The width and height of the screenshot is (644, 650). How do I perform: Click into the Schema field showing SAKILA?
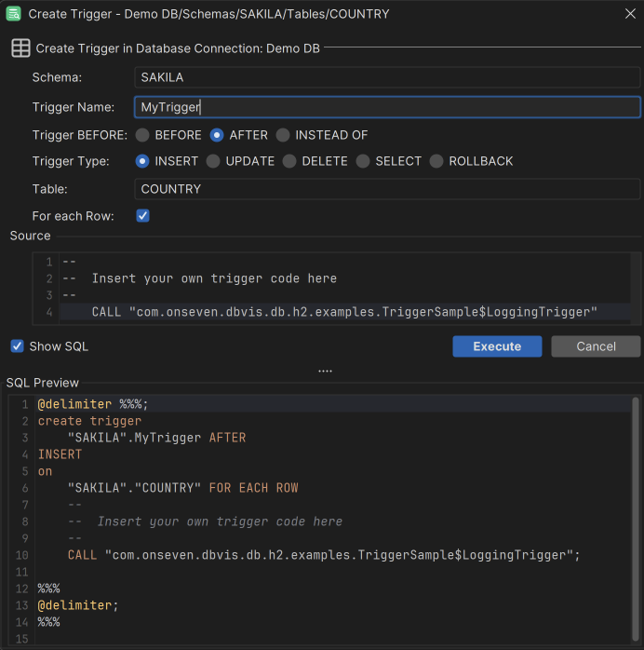387,77
